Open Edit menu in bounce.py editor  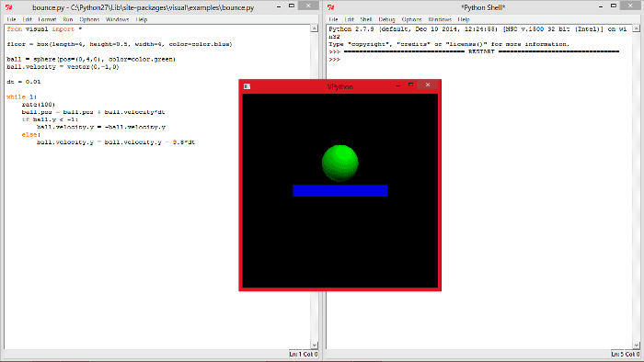point(27,19)
